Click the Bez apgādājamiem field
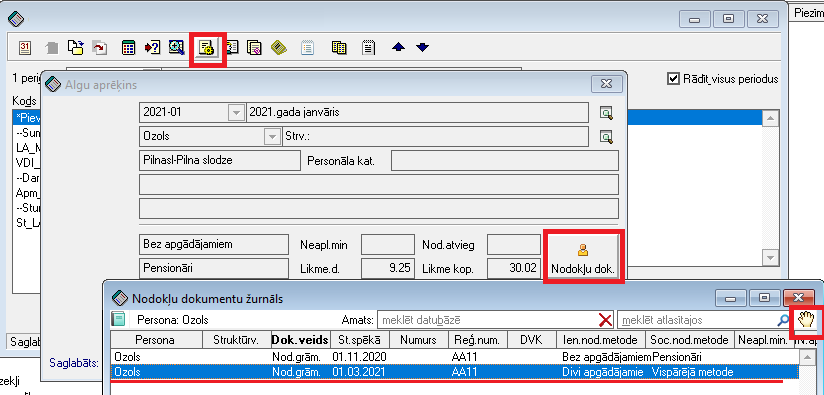824x395 pixels. pyautogui.click(x=214, y=244)
